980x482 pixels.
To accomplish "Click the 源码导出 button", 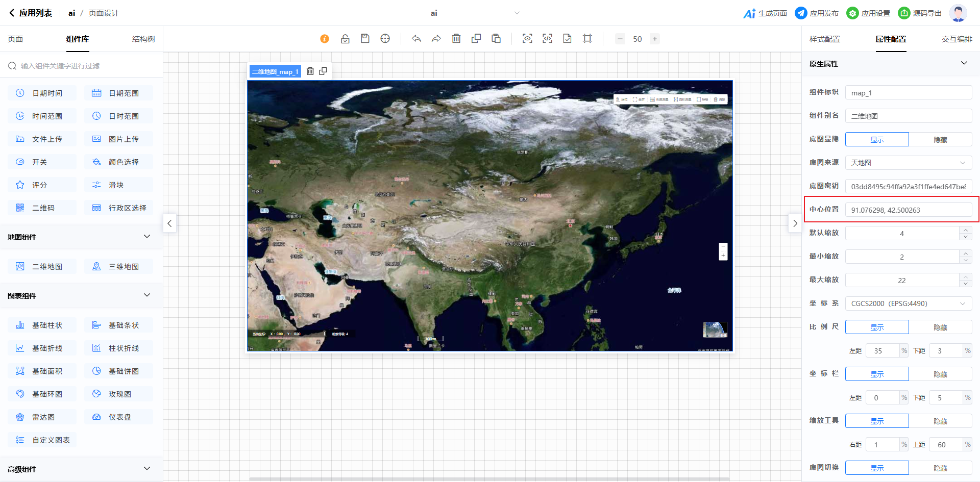I will (x=920, y=13).
